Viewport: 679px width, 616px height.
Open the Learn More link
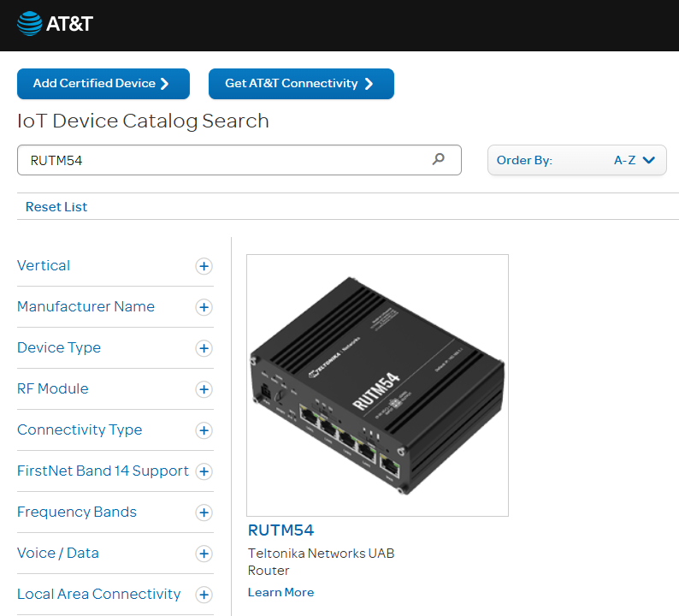[x=280, y=592]
